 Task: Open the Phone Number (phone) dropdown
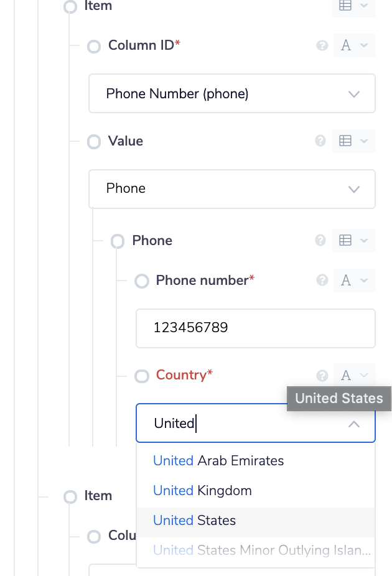[231, 93]
